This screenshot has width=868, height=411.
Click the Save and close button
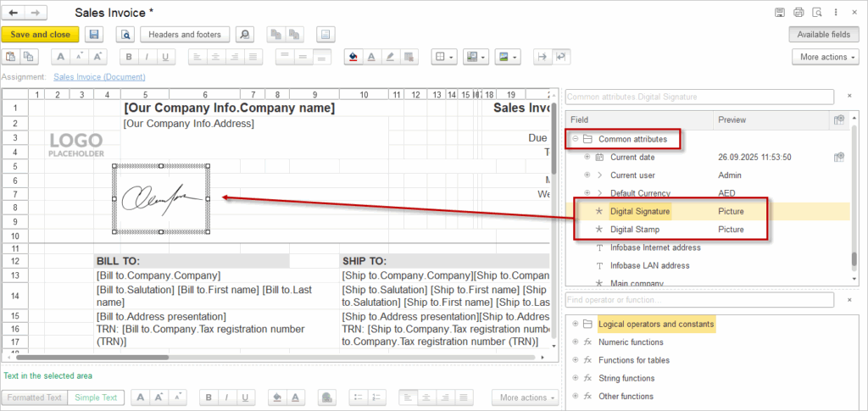40,35
